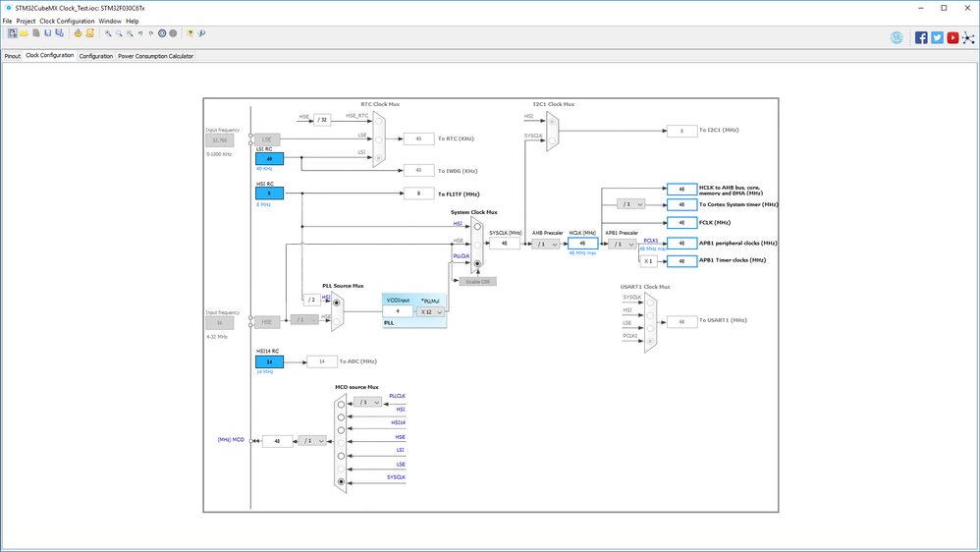Click the APB1 peripheral clocks 48 box
This screenshot has width=980, height=552.
[681, 244]
